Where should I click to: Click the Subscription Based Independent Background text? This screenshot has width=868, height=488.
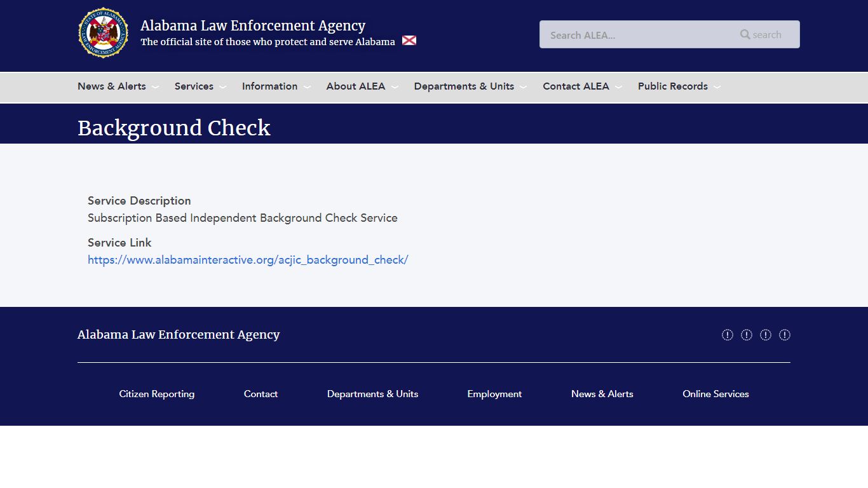click(243, 218)
